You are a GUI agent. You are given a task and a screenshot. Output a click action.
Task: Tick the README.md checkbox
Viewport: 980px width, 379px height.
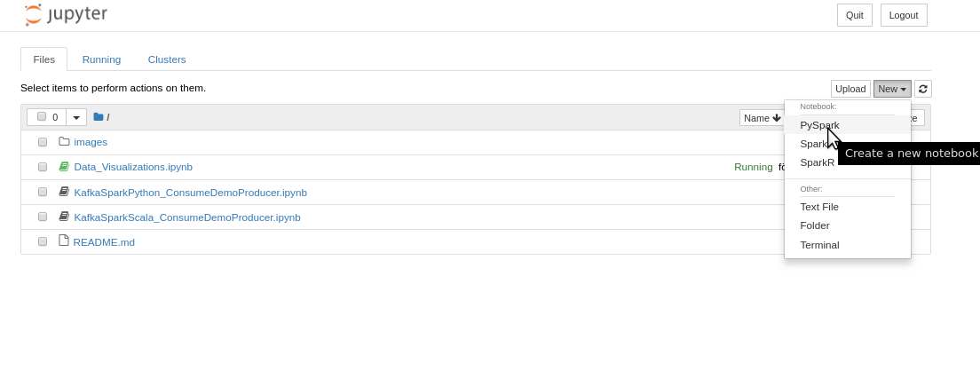(x=43, y=241)
